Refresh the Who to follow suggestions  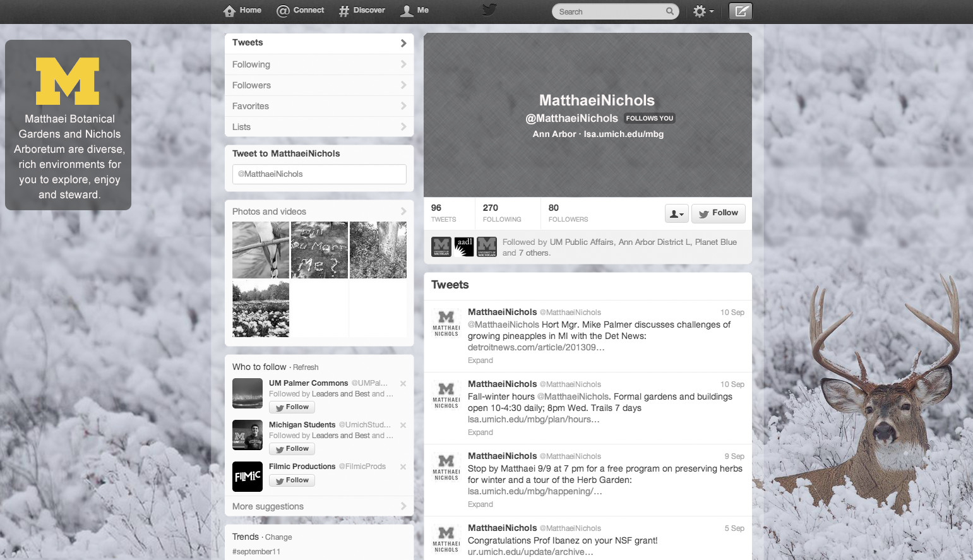(306, 367)
